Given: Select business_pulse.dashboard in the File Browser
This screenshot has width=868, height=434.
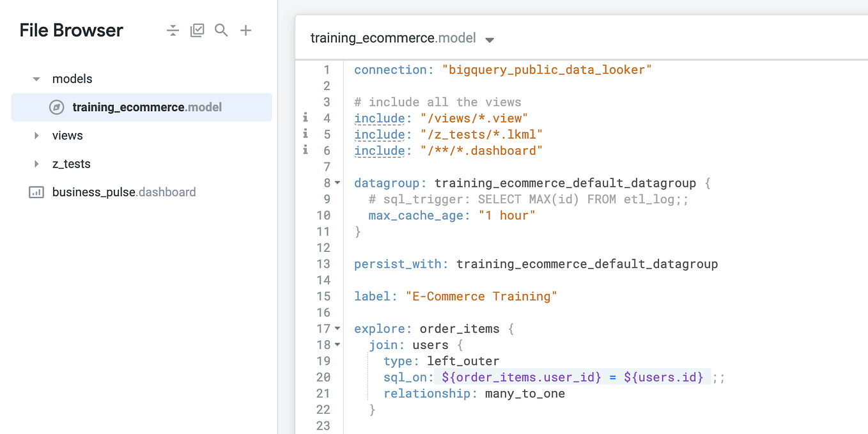Looking at the screenshot, I should pyautogui.click(x=124, y=192).
